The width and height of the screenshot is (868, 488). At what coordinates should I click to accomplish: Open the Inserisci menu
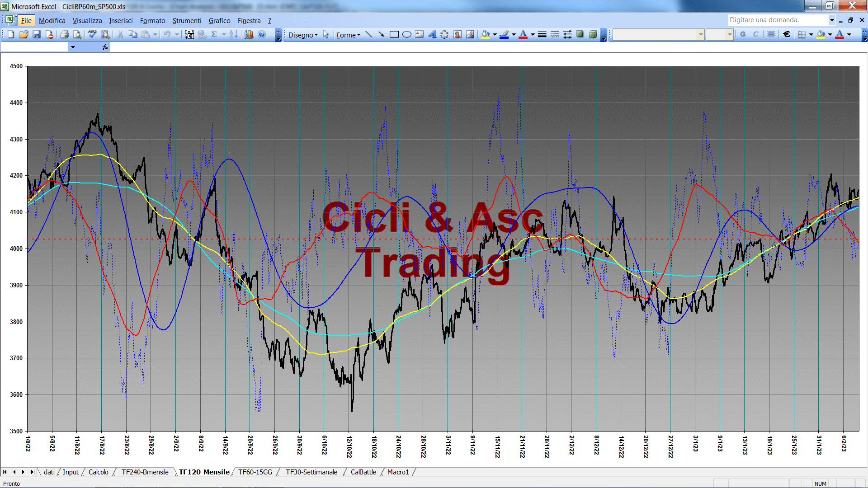tap(121, 20)
